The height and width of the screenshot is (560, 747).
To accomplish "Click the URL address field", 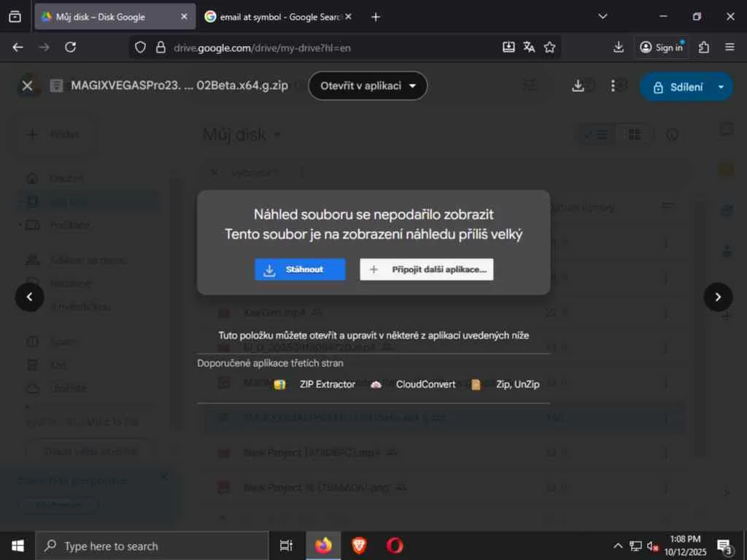I will click(333, 47).
